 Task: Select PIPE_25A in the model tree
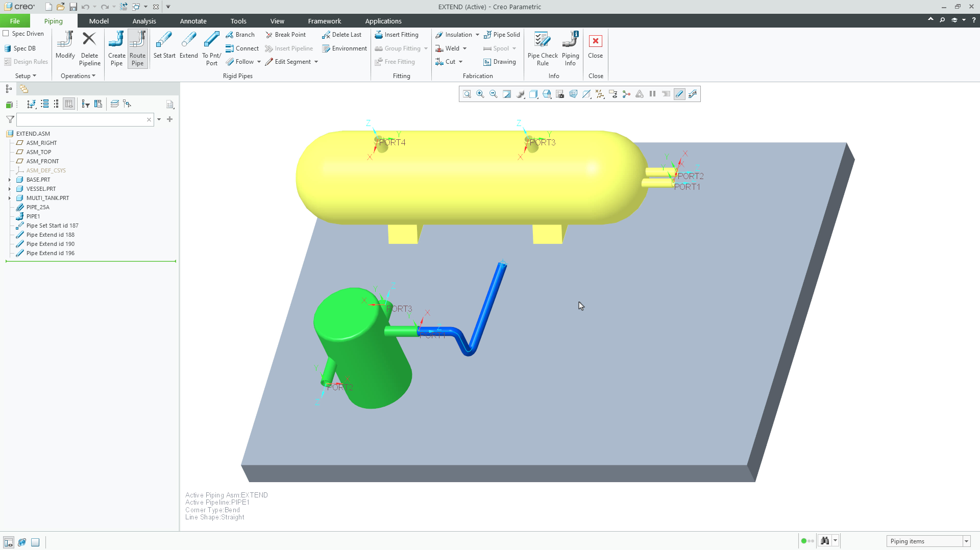pyautogui.click(x=38, y=207)
